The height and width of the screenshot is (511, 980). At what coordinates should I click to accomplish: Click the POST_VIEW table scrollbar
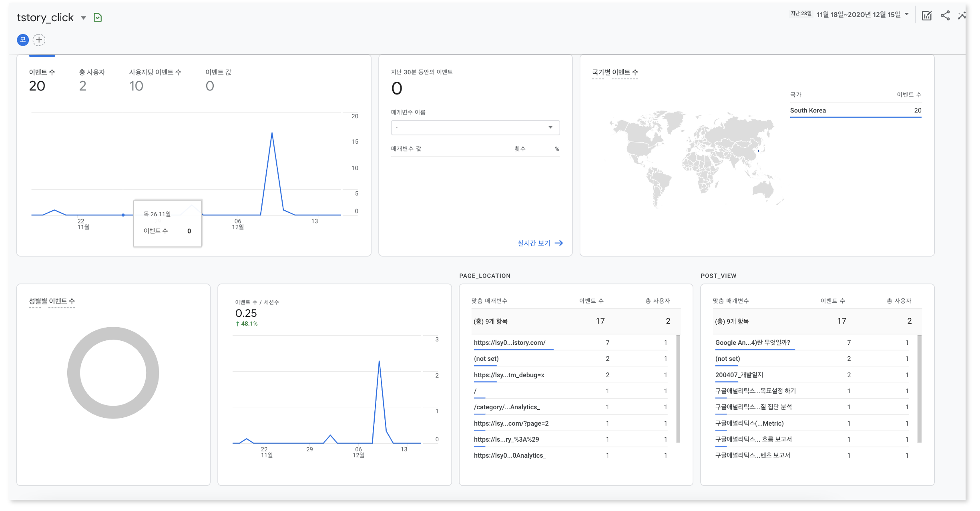(x=919, y=388)
